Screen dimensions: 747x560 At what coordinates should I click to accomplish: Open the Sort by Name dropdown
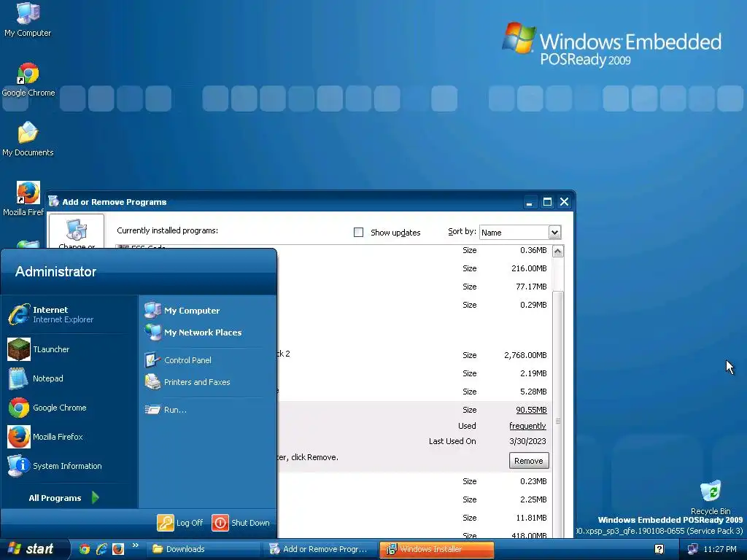click(x=520, y=233)
